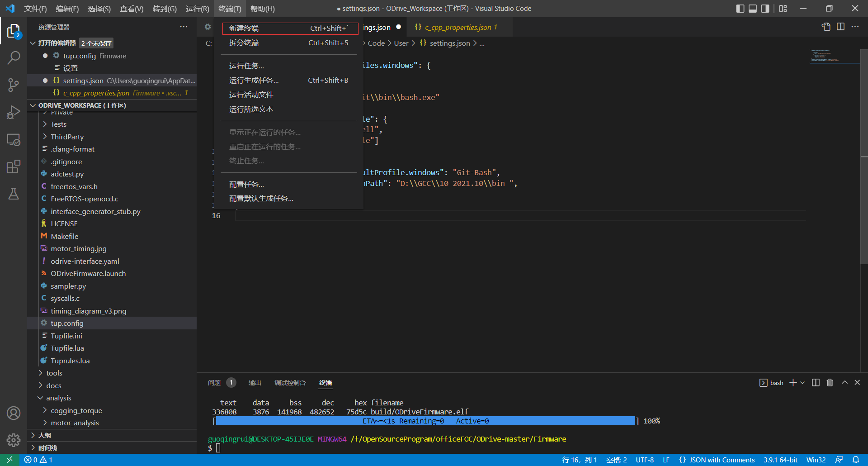Open the Manage settings gear icon
The height and width of the screenshot is (466, 868).
coord(14,440)
